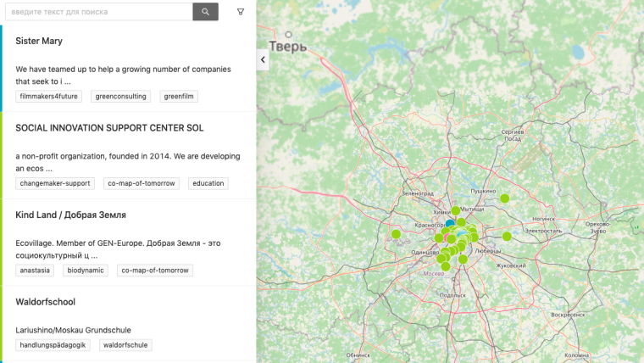Click the magnifier search button
Screen dimensions: 644x363
pyautogui.click(x=205, y=12)
